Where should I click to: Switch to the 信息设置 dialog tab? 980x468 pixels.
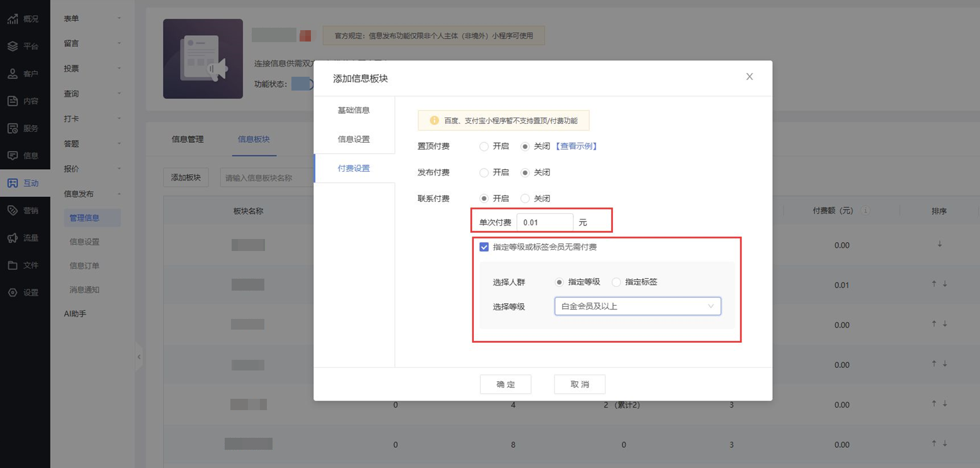(354, 140)
